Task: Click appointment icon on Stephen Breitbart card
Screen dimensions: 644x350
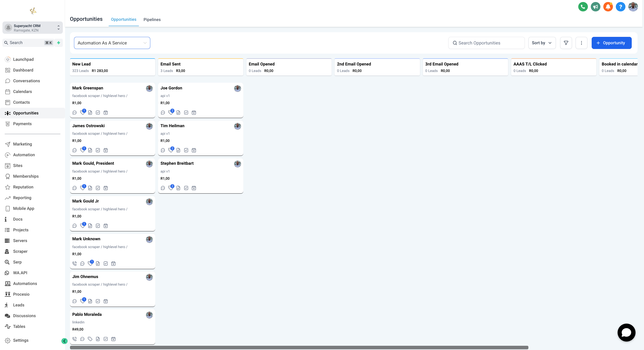Action: (x=194, y=188)
